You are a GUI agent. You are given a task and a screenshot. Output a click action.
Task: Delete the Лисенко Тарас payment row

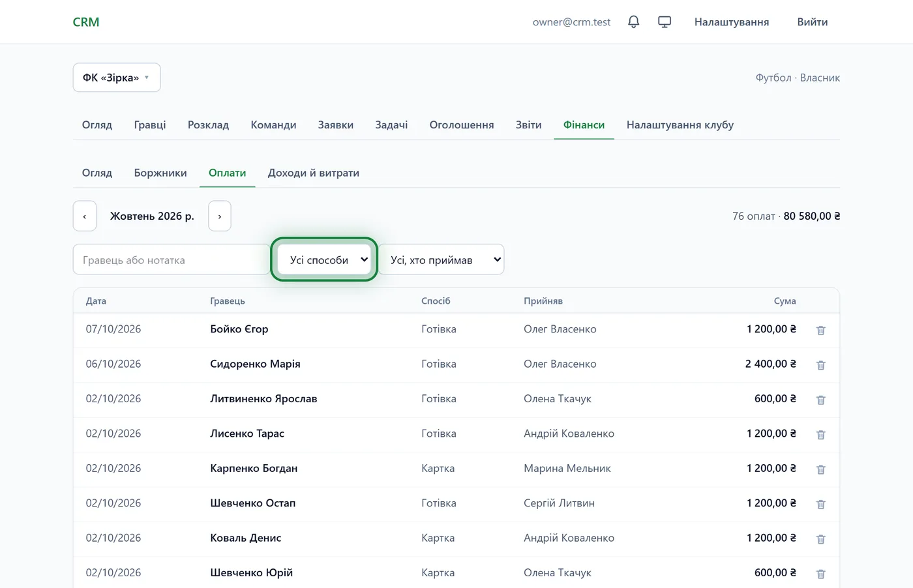(821, 435)
